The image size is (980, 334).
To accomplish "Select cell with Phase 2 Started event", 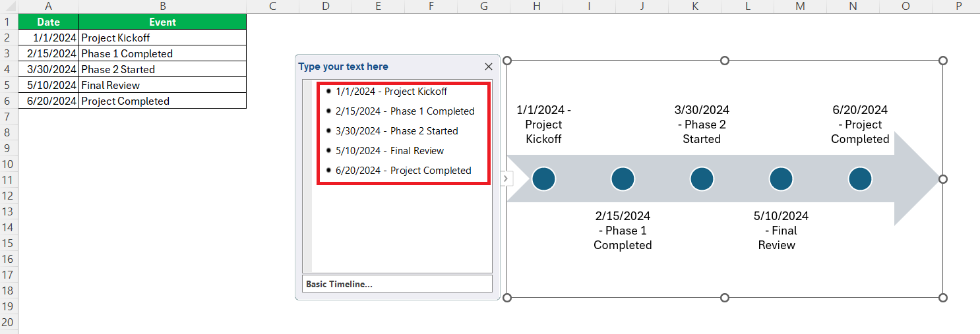I will (x=162, y=69).
